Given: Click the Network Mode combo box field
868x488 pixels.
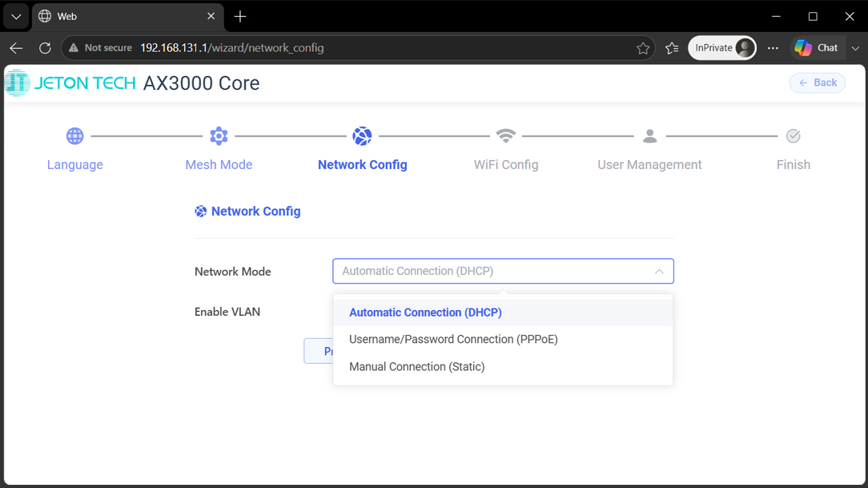Looking at the screenshot, I should pyautogui.click(x=503, y=271).
